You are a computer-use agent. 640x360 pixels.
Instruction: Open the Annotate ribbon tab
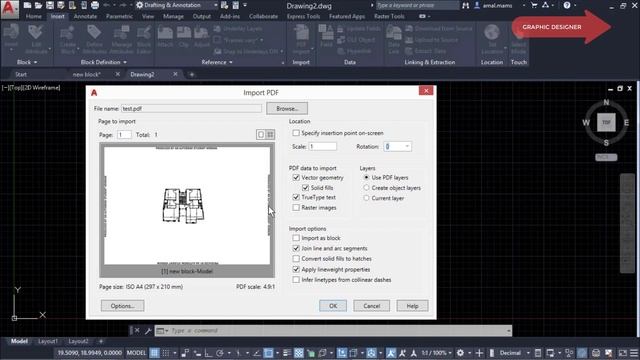(85, 16)
